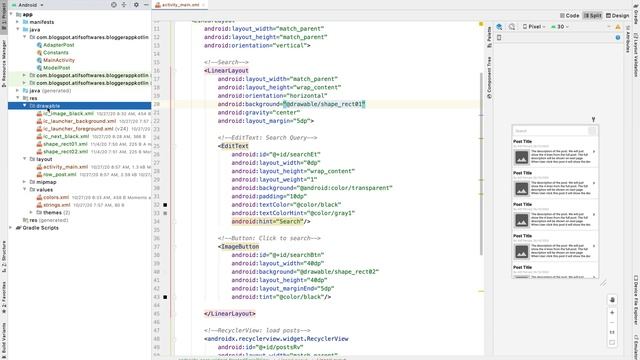Open MainActivity class in project tree
The width and height of the screenshot is (640, 360).
59,60
